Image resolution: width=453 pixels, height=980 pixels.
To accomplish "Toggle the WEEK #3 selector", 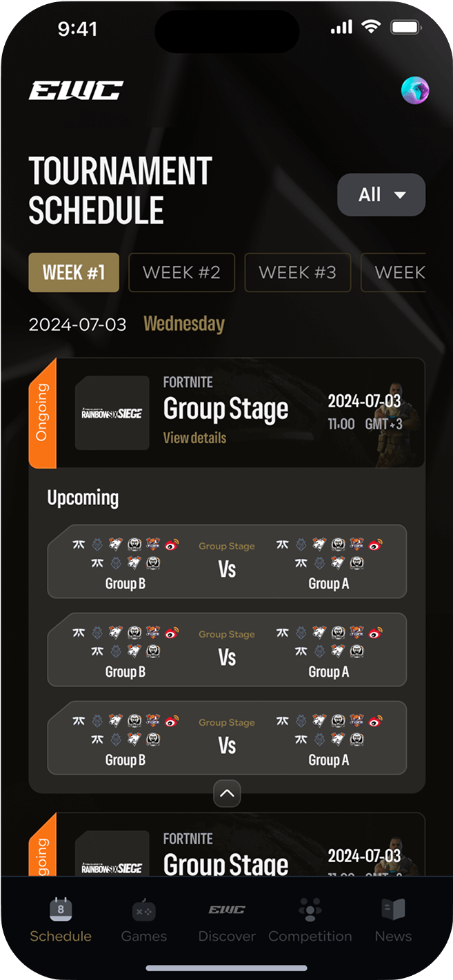I will click(x=298, y=272).
